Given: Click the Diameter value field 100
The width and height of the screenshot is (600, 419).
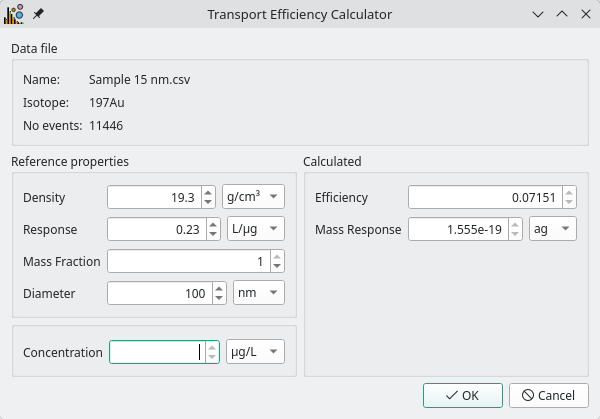Looking at the screenshot, I should tap(160, 293).
